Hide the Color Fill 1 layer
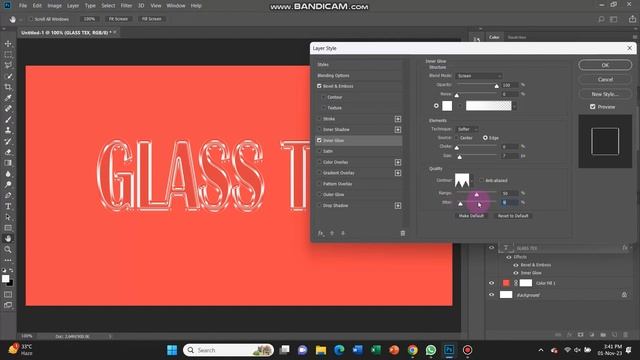Screen dimensions: 640x360 pyautogui.click(x=491, y=283)
